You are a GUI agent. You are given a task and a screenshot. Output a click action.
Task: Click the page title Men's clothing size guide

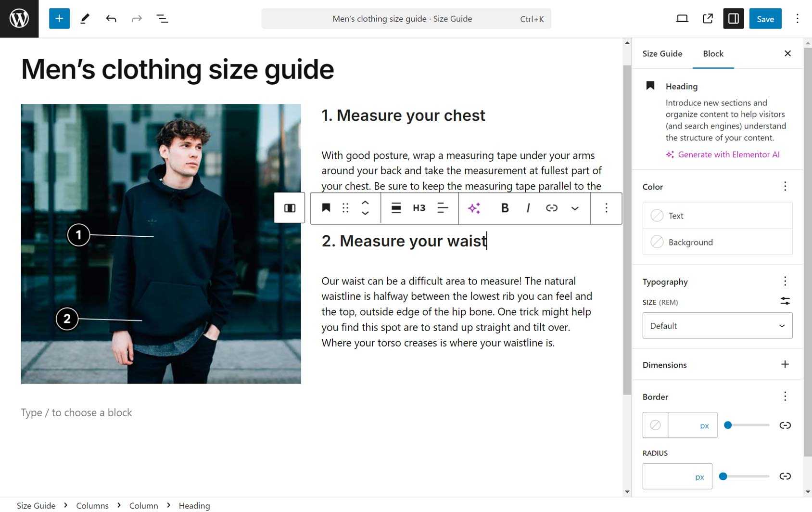[x=178, y=69]
